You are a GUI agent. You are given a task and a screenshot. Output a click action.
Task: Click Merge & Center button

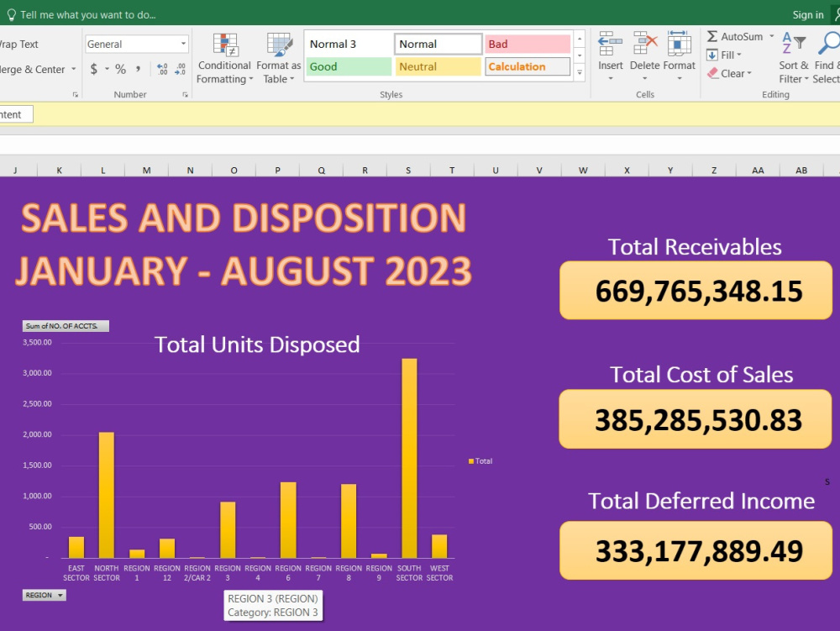click(32, 69)
